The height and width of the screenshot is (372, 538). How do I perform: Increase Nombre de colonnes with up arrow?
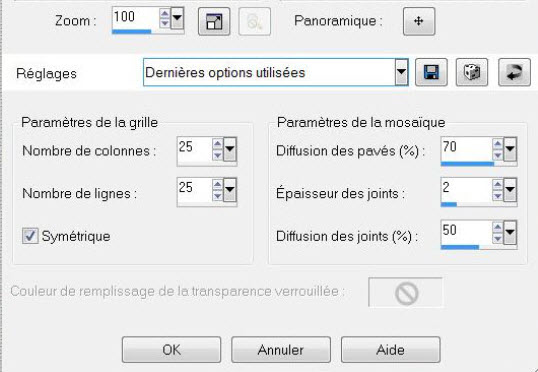pyautogui.click(x=218, y=143)
